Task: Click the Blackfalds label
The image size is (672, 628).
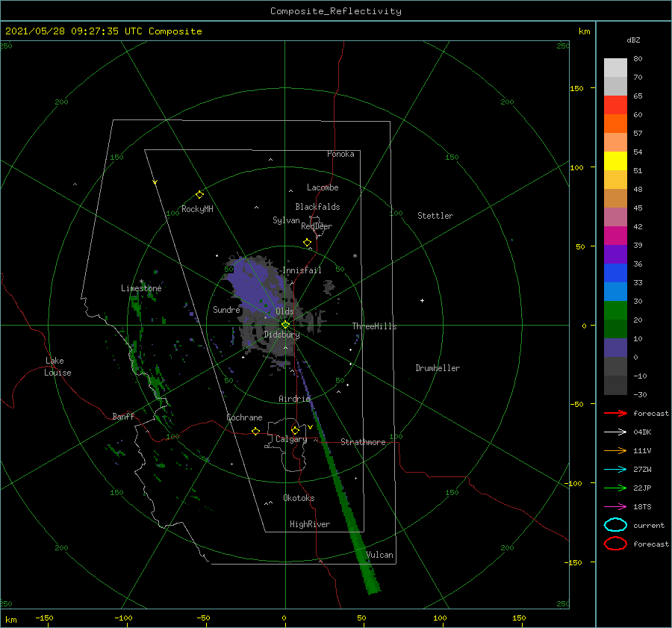Action: 317,207
